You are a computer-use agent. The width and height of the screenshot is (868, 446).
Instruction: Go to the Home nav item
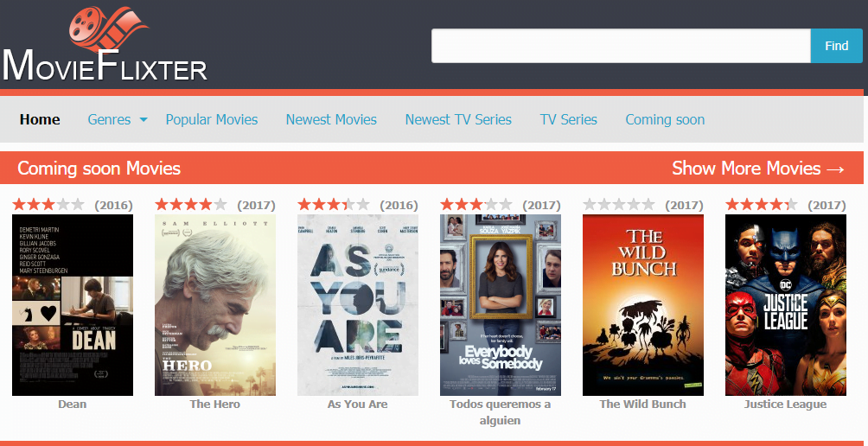(40, 119)
